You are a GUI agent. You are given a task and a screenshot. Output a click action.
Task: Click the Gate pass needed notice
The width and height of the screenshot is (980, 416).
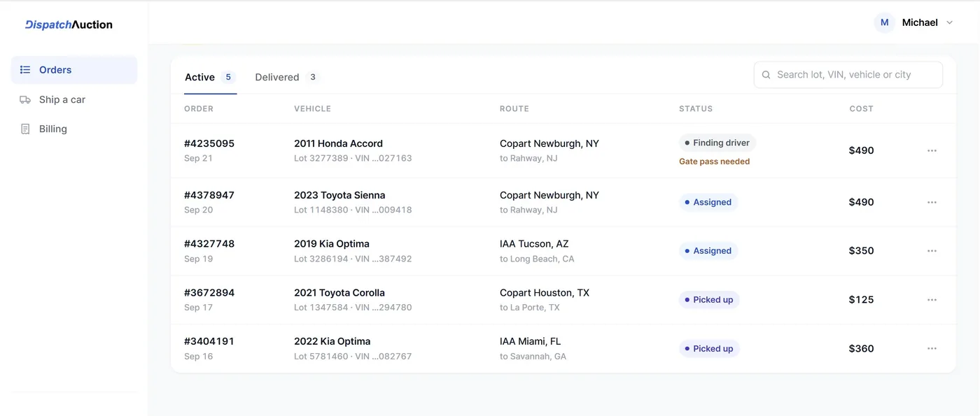(714, 162)
